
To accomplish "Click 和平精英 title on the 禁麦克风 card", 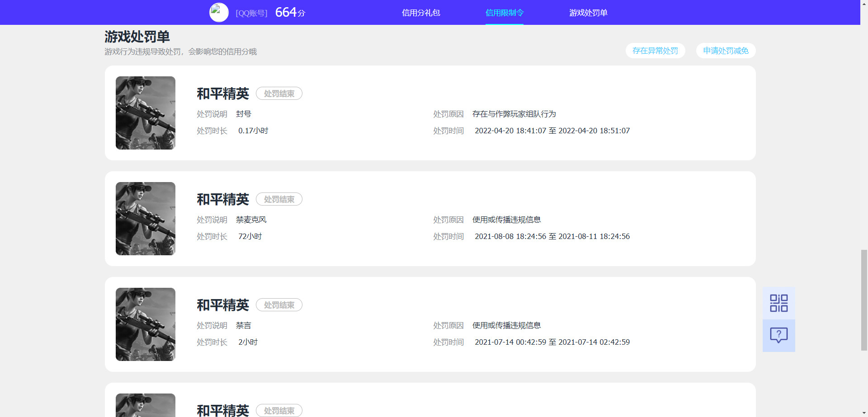I will click(223, 199).
